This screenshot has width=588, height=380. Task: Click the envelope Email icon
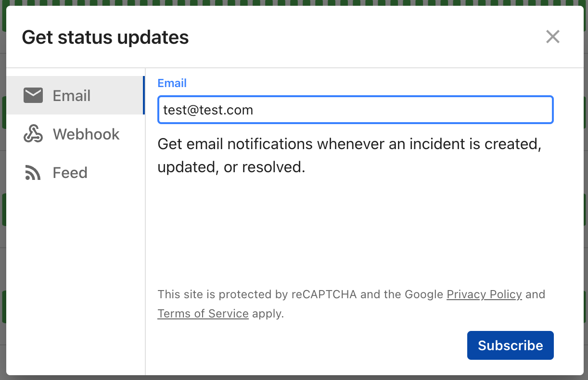coord(33,95)
